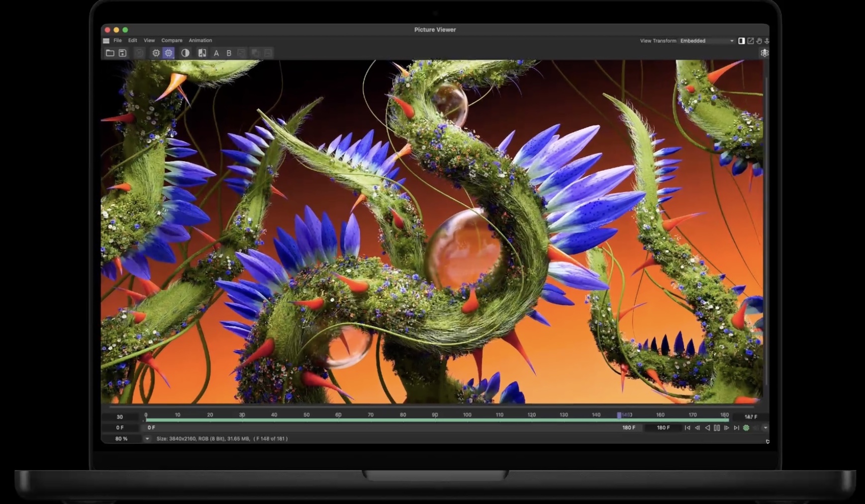Set image as A
This screenshot has height=504, width=865.
(x=216, y=53)
